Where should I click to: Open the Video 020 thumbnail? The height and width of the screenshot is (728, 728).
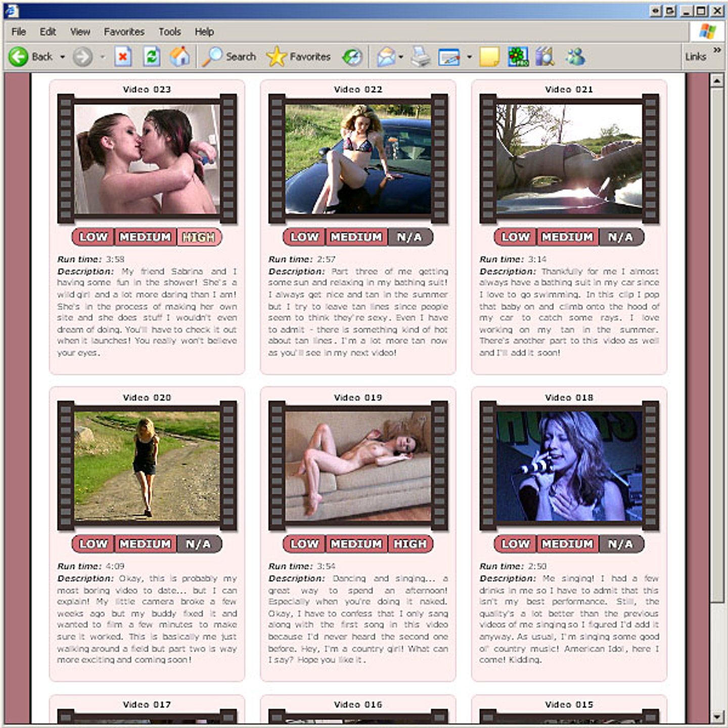[x=147, y=466]
